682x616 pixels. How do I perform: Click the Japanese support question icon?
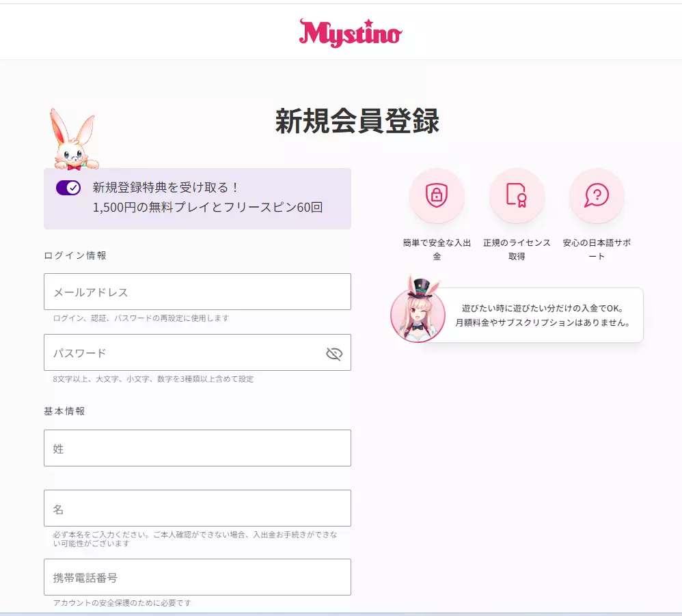coord(597,195)
